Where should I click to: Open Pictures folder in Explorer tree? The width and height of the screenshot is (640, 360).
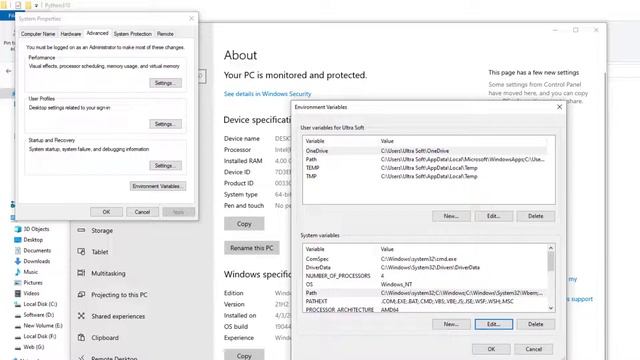33,282
